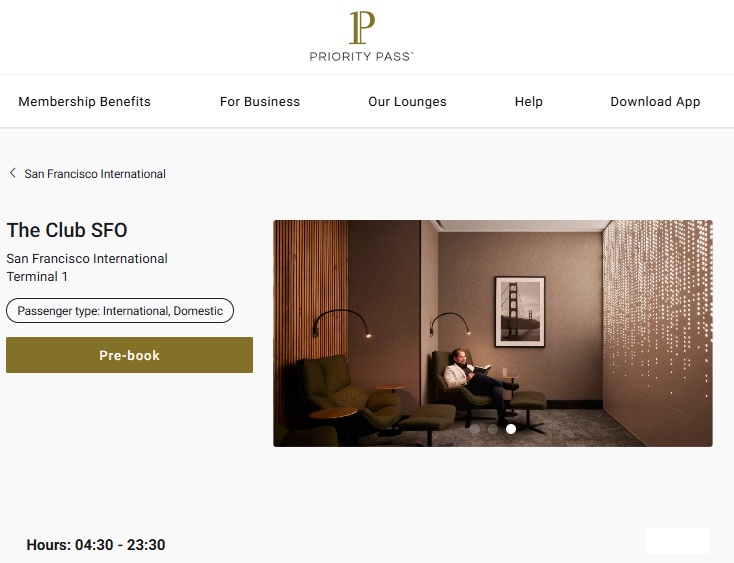Click the lounge photo in the carousel
The width and height of the screenshot is (734, 563).
[x=493, y=333]
